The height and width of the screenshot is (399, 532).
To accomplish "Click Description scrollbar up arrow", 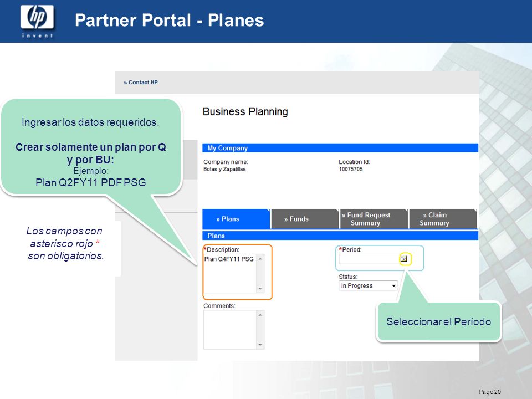I will (260, 259).
